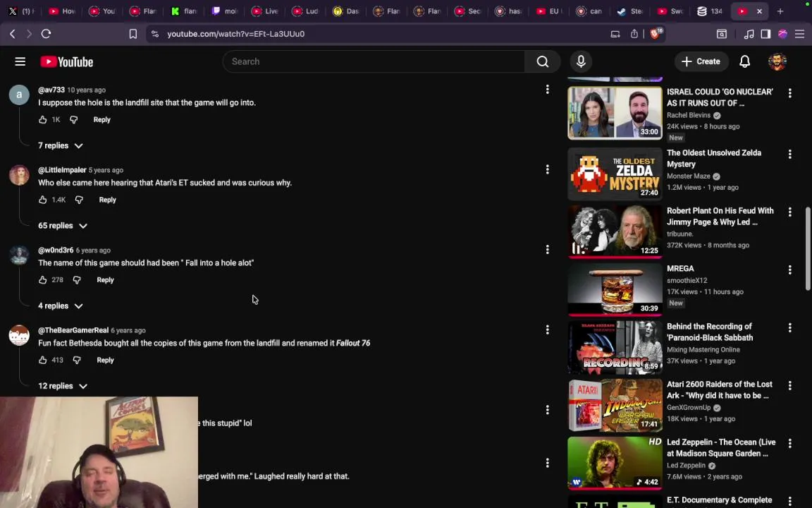
Task: Dislike the @TheBearGamerReal comment
Action: click(x=77, y=361)
